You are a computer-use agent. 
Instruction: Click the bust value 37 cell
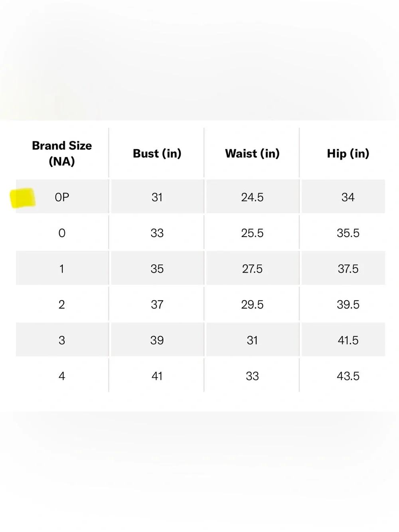pyautogui.click(x=157, y=305)
